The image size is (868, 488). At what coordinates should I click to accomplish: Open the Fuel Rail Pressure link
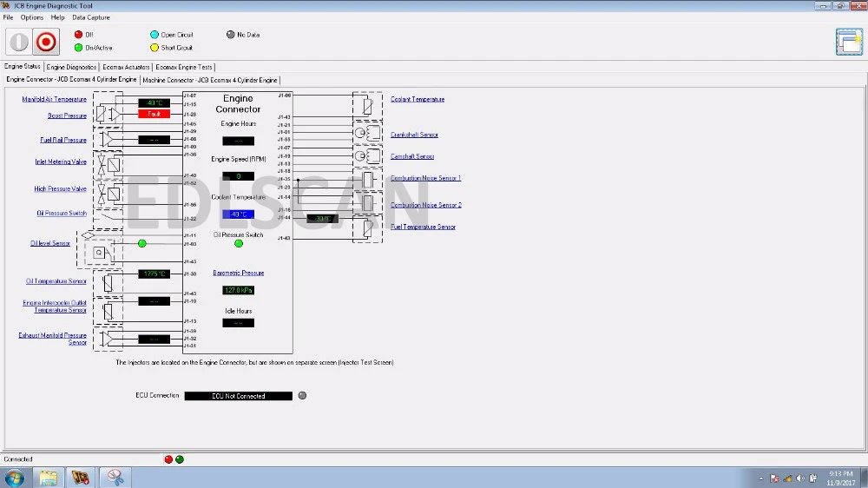(63, 140)
